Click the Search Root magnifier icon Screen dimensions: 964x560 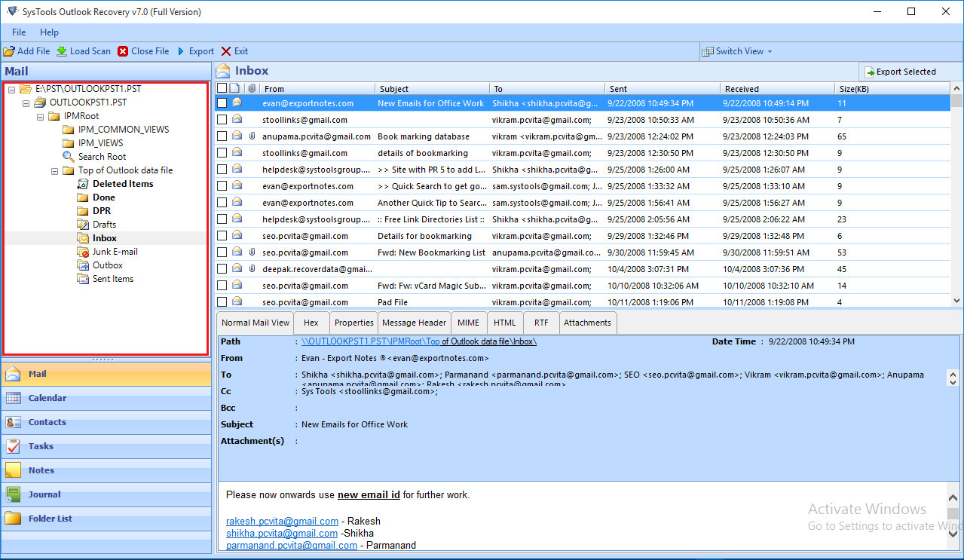pos(69,157)
